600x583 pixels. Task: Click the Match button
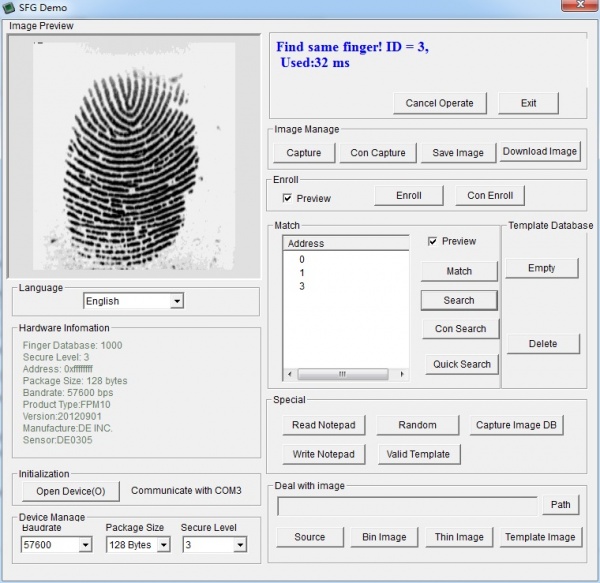459,271
